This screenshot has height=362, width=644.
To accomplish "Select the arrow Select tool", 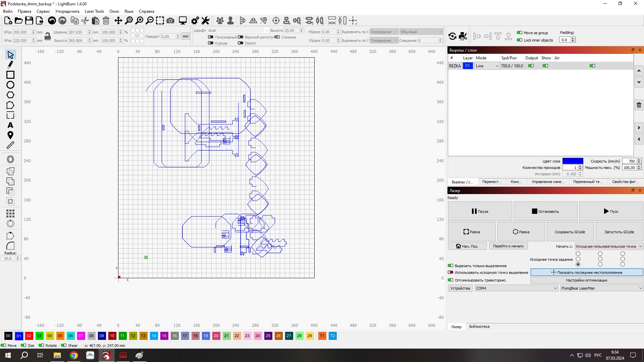I will coord(10,55).
